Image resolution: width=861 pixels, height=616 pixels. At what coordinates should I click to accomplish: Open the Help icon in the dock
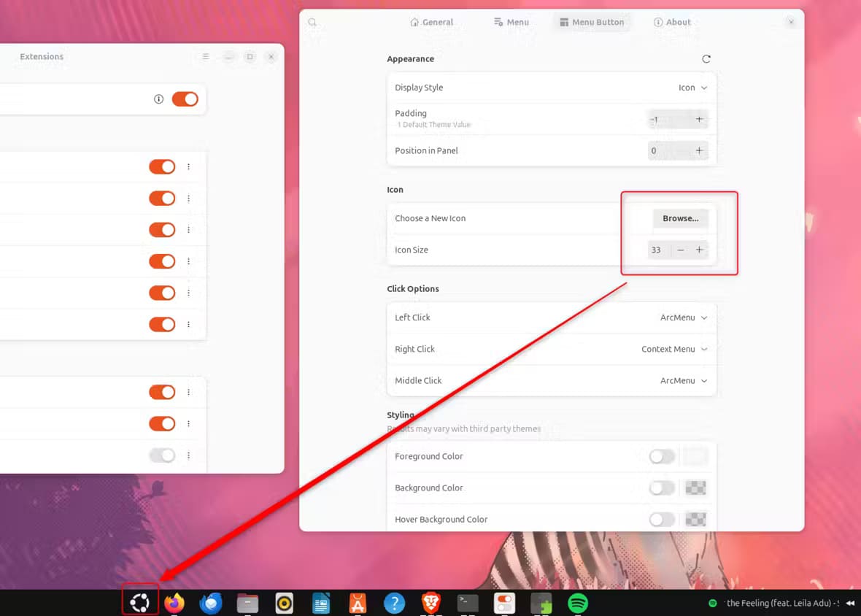click(x=394, y=603)
